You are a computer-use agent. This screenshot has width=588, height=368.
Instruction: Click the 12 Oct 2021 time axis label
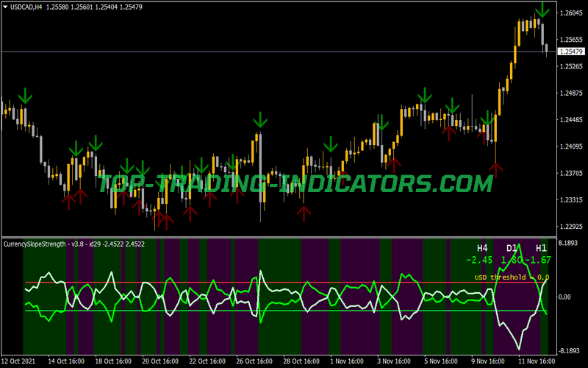pos(18,361)
